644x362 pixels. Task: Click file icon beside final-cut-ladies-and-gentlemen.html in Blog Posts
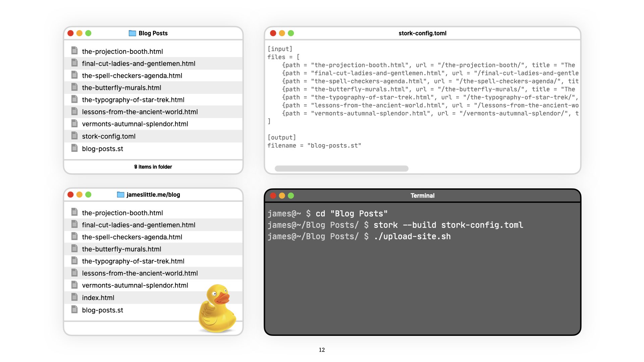74,63
